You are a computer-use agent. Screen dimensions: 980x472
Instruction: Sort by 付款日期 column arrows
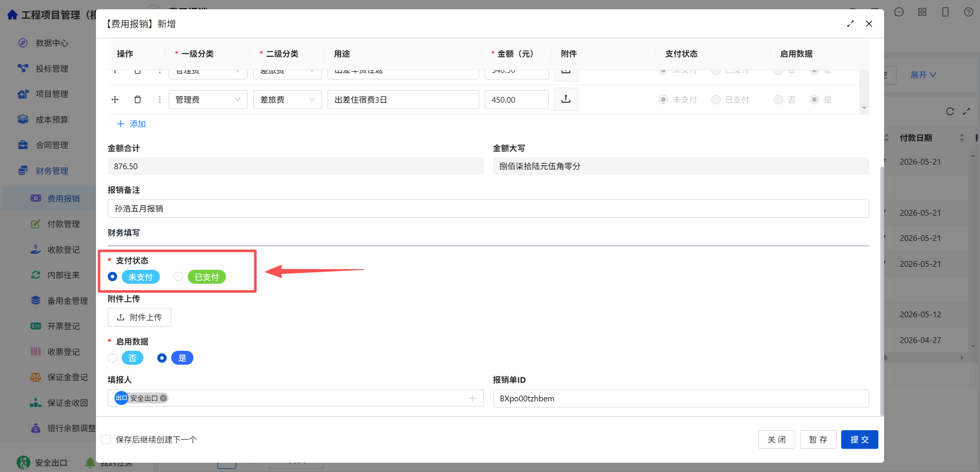(x=961, y=138)
